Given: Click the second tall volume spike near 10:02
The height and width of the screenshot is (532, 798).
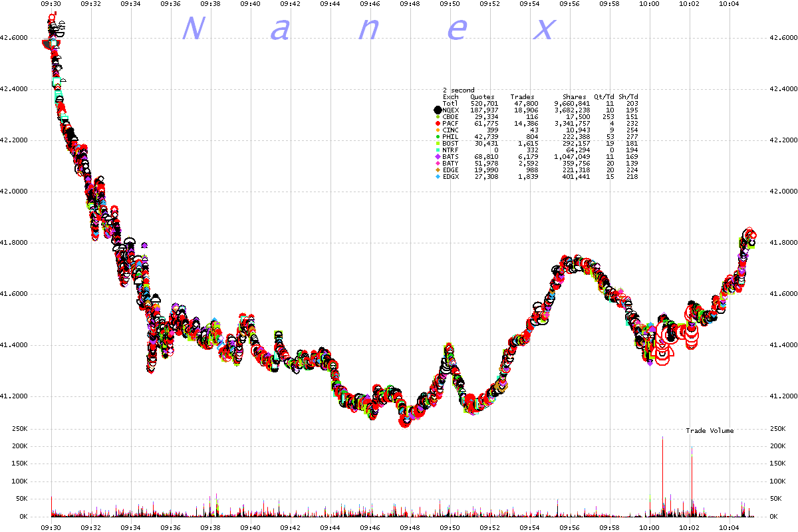Looking at the screenshot, I should point(692,481).
